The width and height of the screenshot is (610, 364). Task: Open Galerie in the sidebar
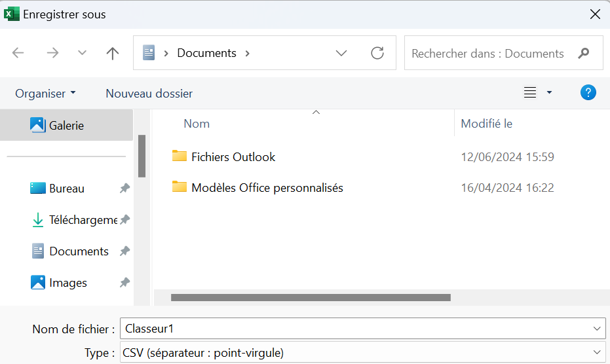click(66, 125)
